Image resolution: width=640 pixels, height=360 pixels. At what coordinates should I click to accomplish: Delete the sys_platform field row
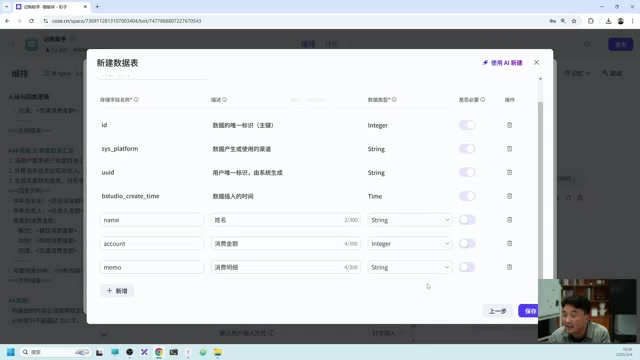[509, 149]
